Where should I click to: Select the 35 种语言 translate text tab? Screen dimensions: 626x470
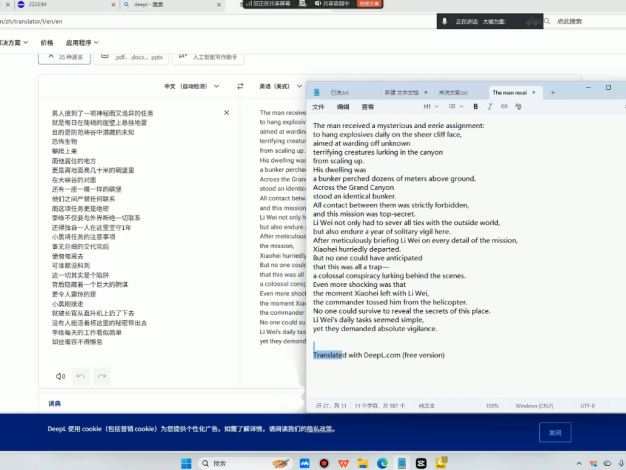click(x=65, y=57)
